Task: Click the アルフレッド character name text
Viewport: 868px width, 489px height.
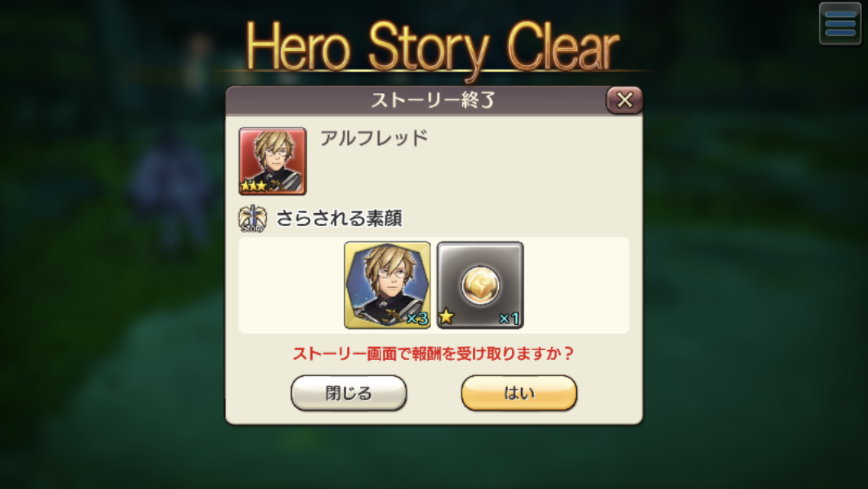Action: [374, 138]
